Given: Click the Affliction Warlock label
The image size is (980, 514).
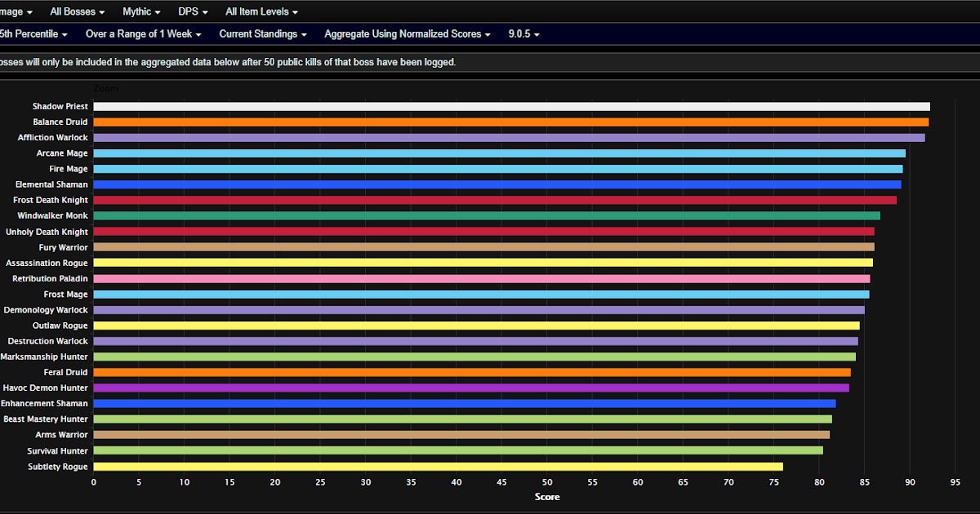Looking at the screenshot, I should point(53,138).
